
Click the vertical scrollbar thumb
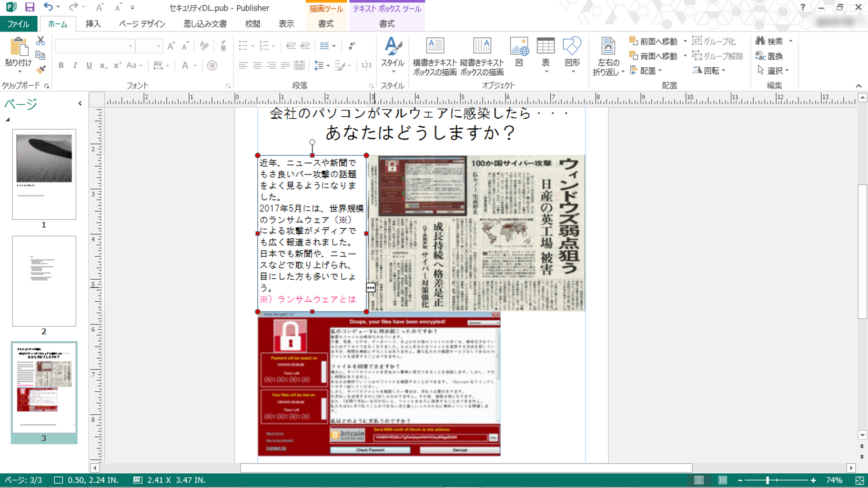point(862,251)
